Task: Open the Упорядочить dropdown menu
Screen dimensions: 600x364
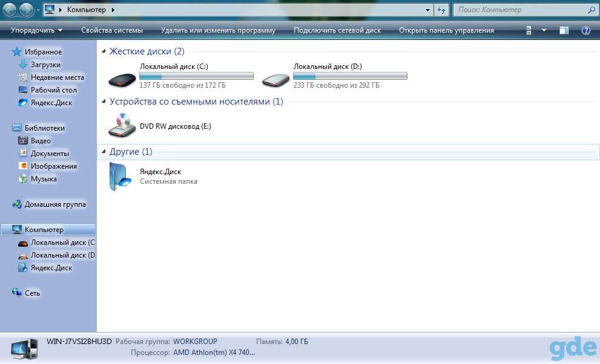Action: [36, 30]
